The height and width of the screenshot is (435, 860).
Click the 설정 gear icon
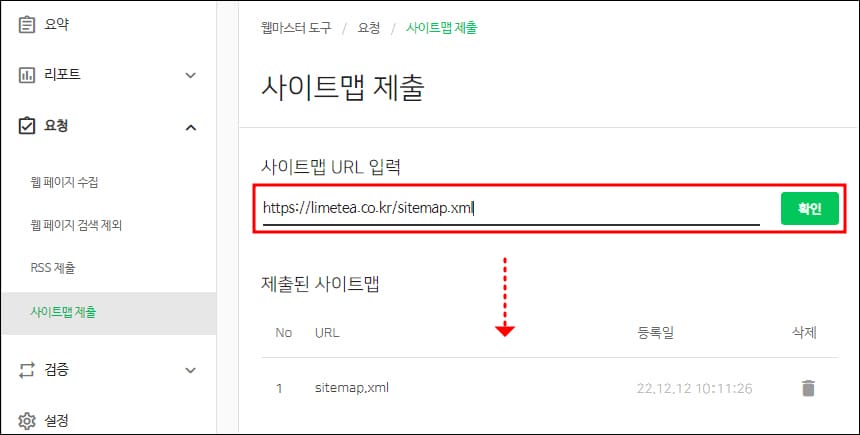26,421
